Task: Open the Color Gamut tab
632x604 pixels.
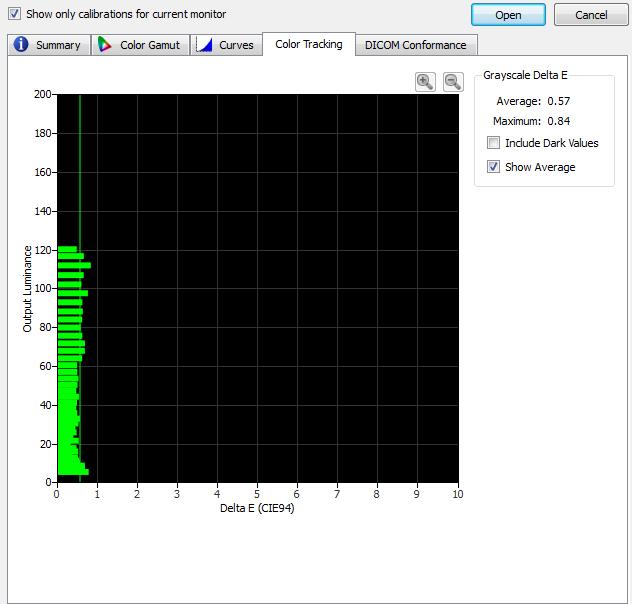Action: [x=140, y=45]
